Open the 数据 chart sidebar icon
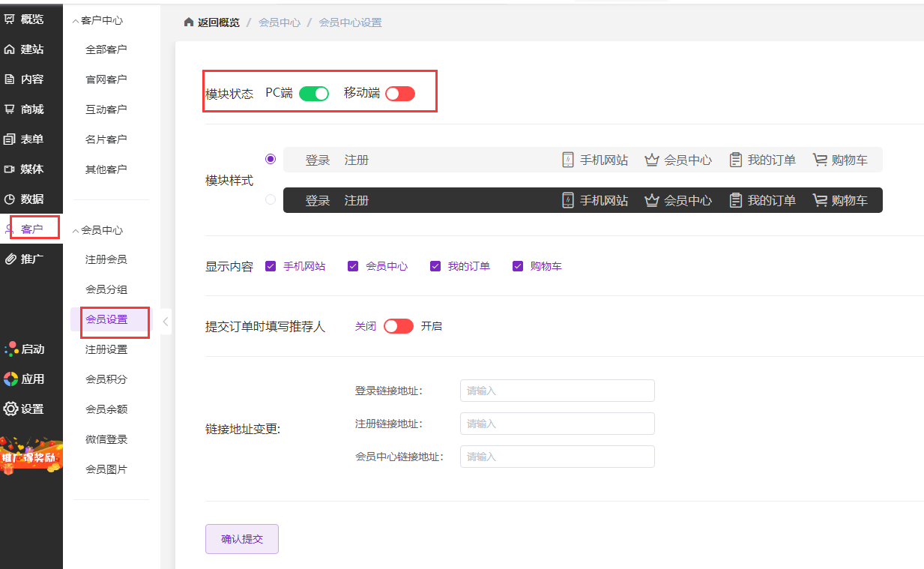Screen dimensions: 924x569 [x=10, y=199]
